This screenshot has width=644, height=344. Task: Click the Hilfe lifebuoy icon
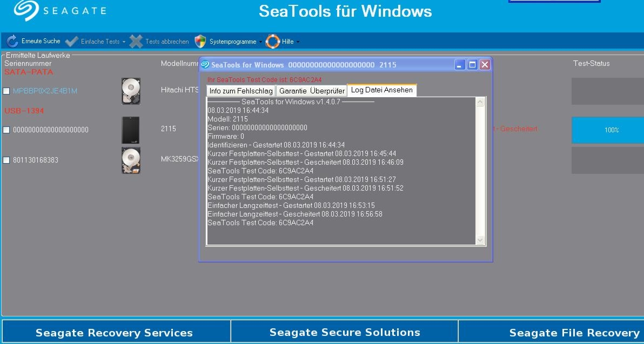pos(273,41)
